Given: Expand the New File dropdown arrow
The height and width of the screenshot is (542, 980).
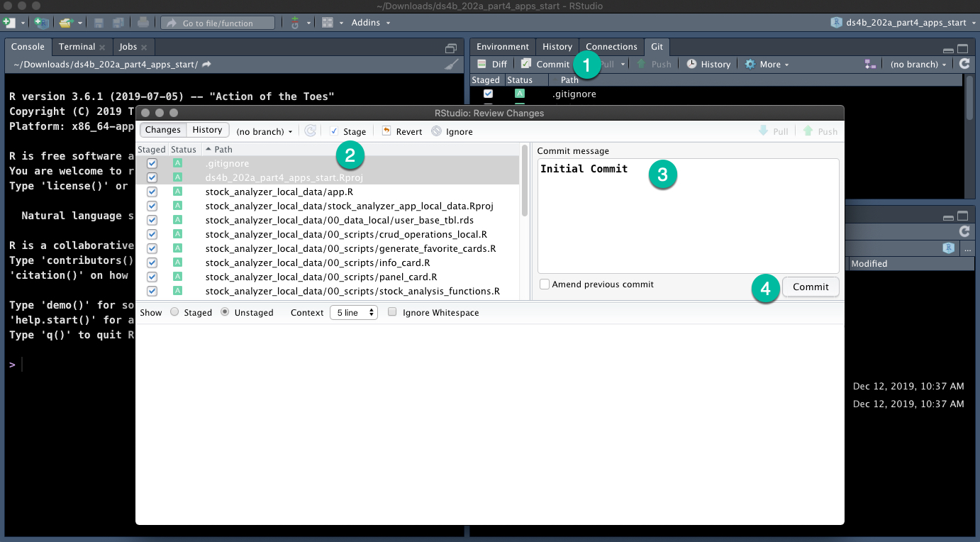Looking at the screenshot, I should [23, 23].
